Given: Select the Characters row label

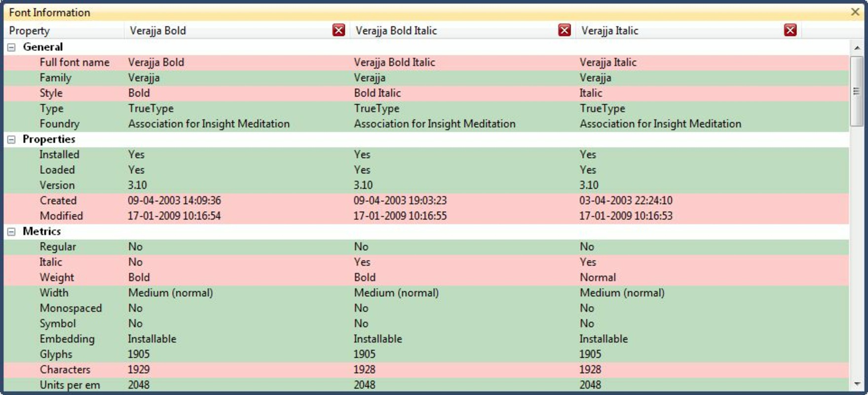Looking at the screenshot, I should click(x=65, y=369).
